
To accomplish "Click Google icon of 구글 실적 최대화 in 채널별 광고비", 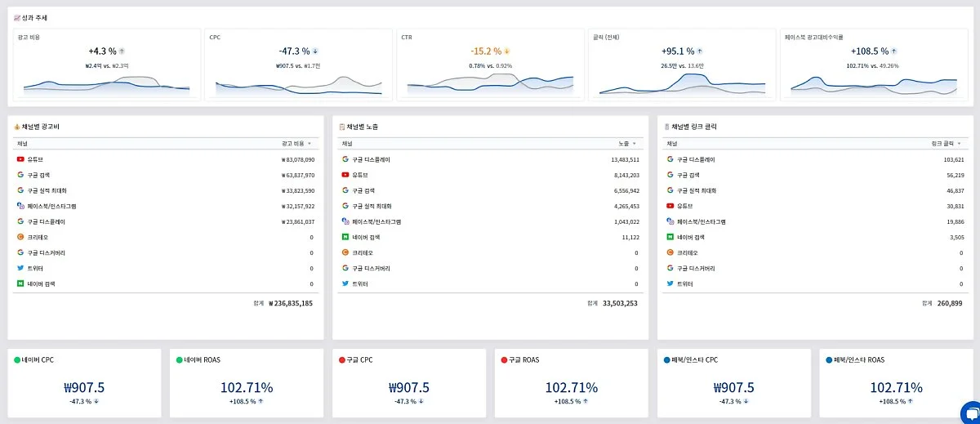I will [20, 190].
